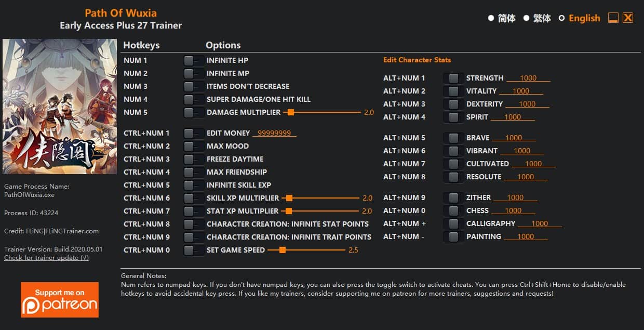Click the Dexterity value input field
644x330 pixels.
pyautogui.click(x=527, y=104)
